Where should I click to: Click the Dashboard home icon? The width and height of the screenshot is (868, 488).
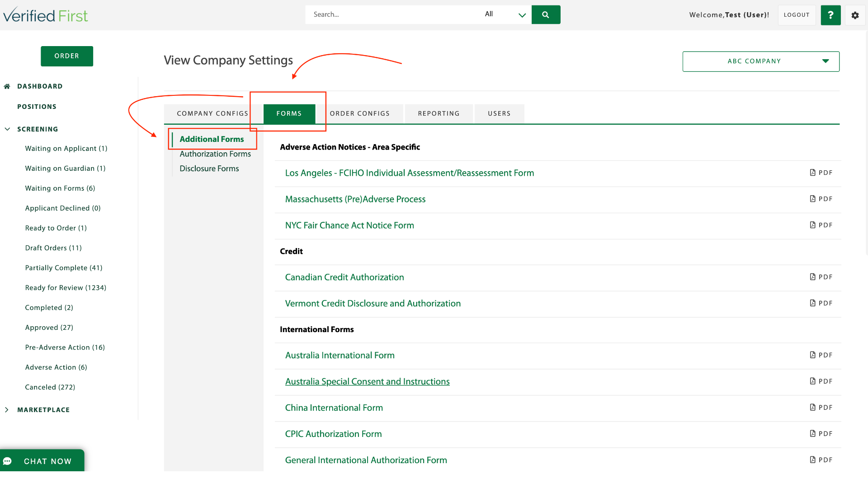click(x=7, y=86)
